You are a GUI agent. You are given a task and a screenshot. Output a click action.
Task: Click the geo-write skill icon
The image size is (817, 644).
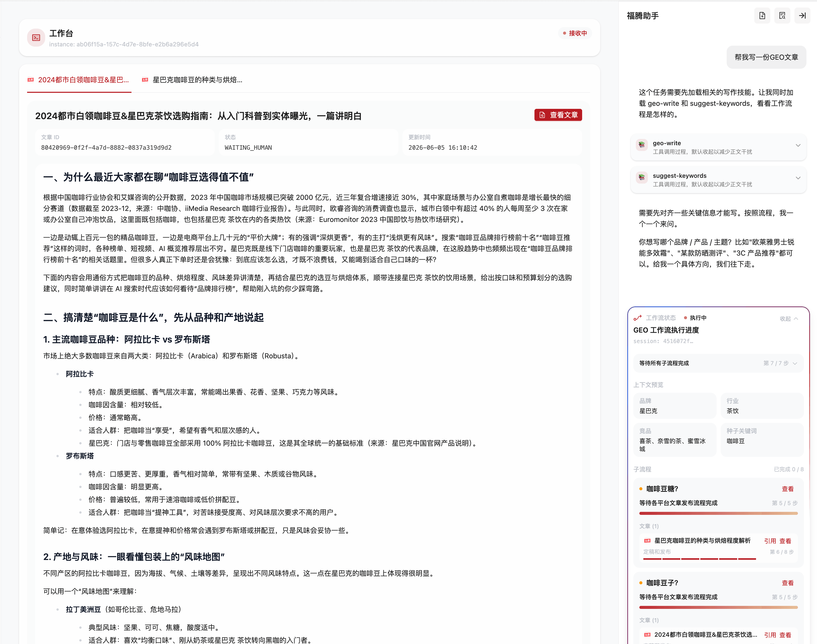pyautogui.click(x=642, y=145)
